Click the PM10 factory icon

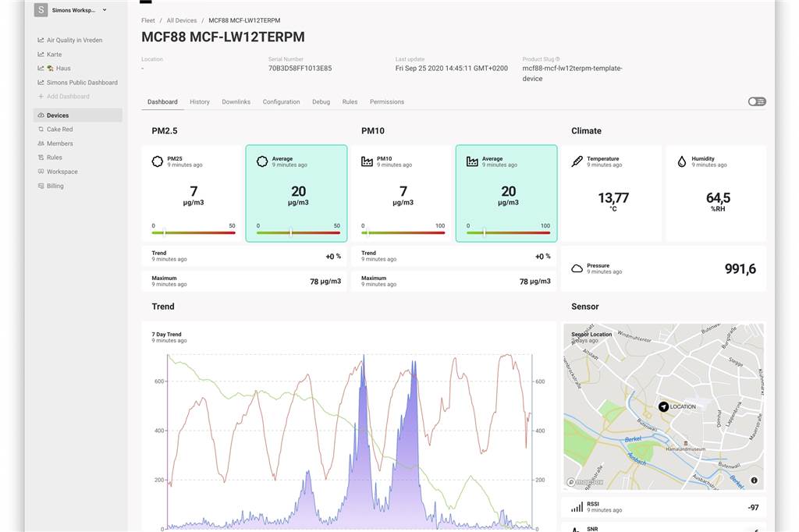[367, 161]
